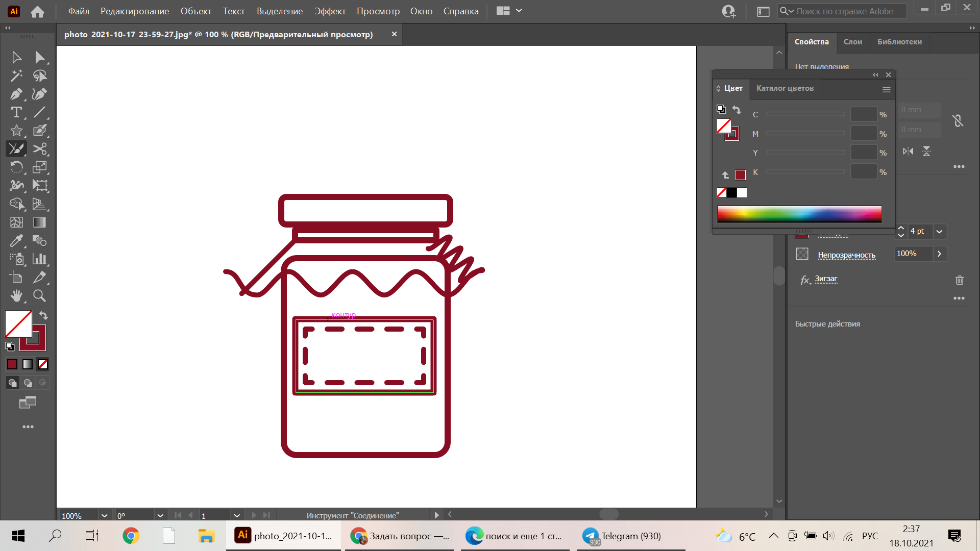The image size is (980, 551).
Task: Open Illustrator from the Windows taskbar
Action: pos(283,536)
